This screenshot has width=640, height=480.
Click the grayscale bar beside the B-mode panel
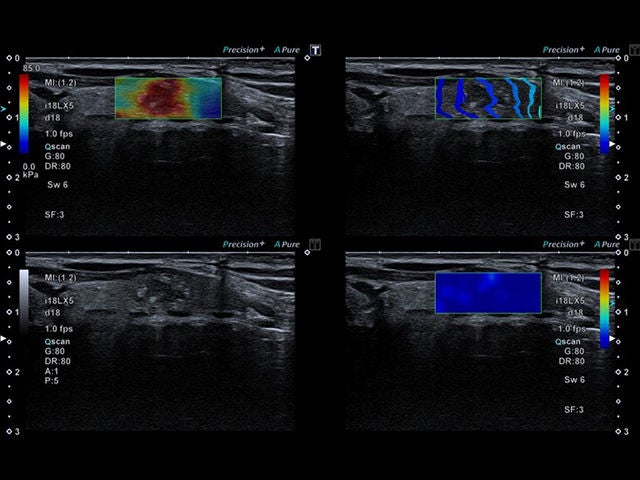pyautogui.click(x=24, y=302)
